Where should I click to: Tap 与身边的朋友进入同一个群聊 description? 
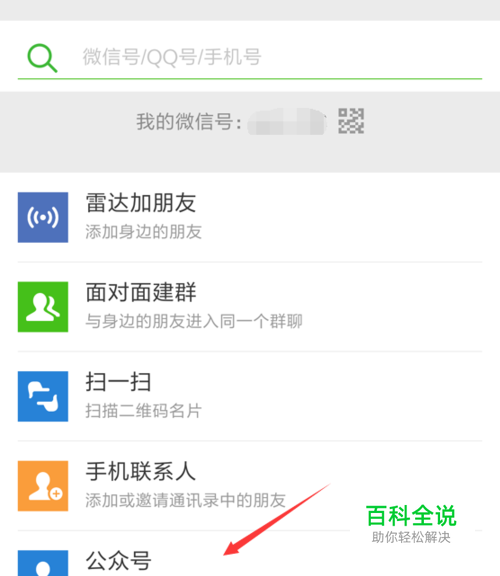(x=194, y=321)
